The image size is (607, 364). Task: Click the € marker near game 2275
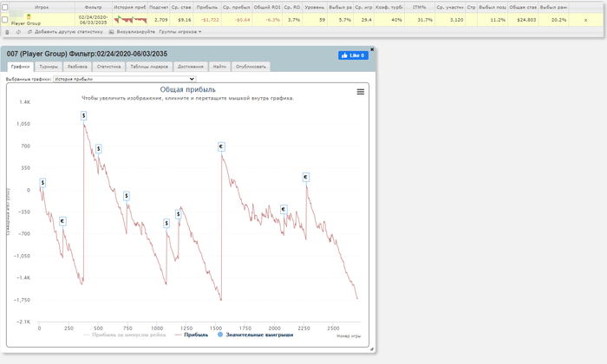click(306, 177)
